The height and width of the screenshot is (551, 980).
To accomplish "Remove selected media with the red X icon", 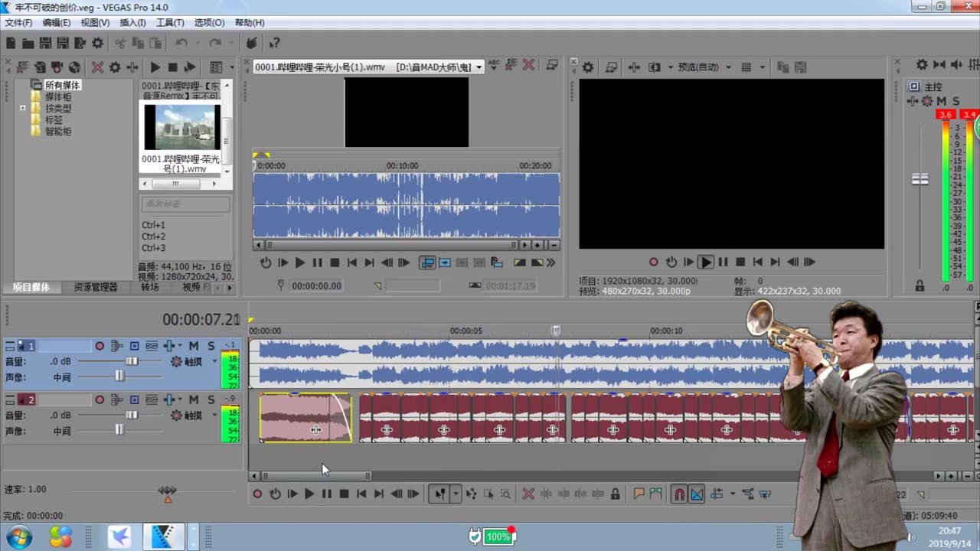I will (97, 67).
